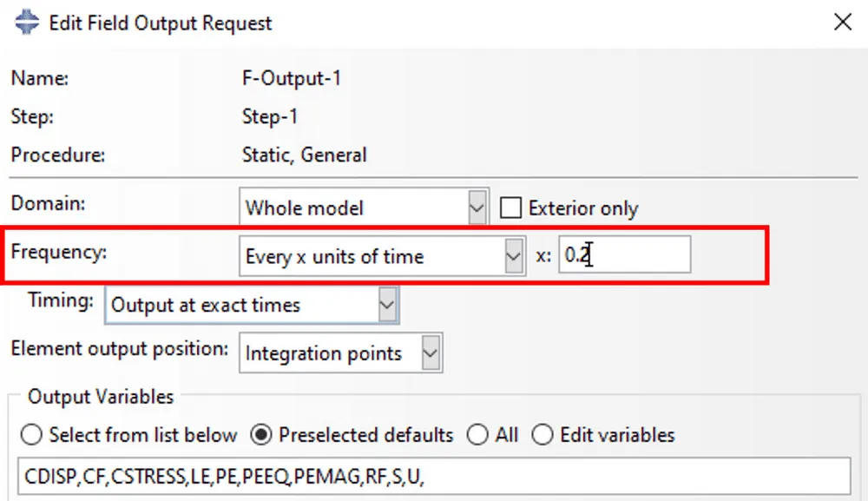The image size is (868, 501).
Task: Click the output variables text field
Action: [433, 476]
